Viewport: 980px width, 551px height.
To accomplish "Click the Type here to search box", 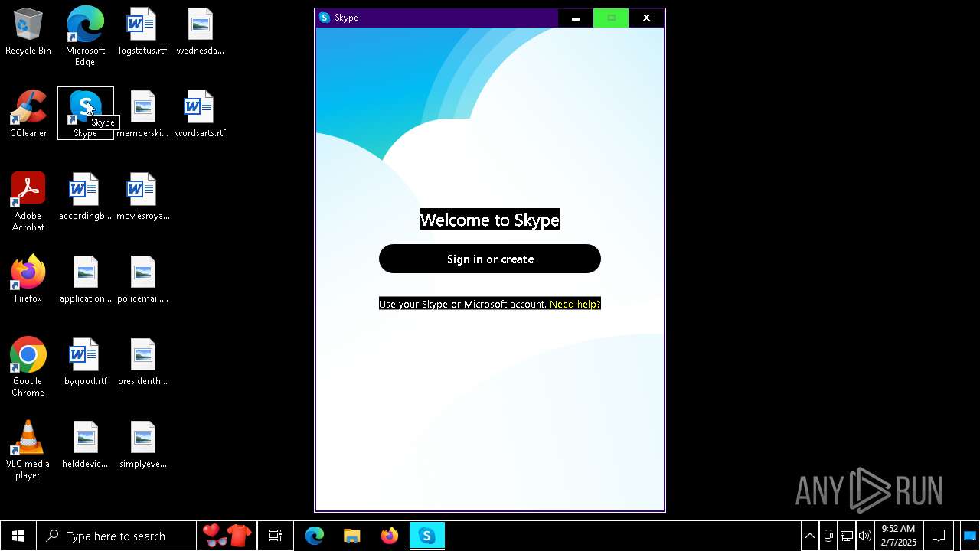I will [x=116, y=536].
